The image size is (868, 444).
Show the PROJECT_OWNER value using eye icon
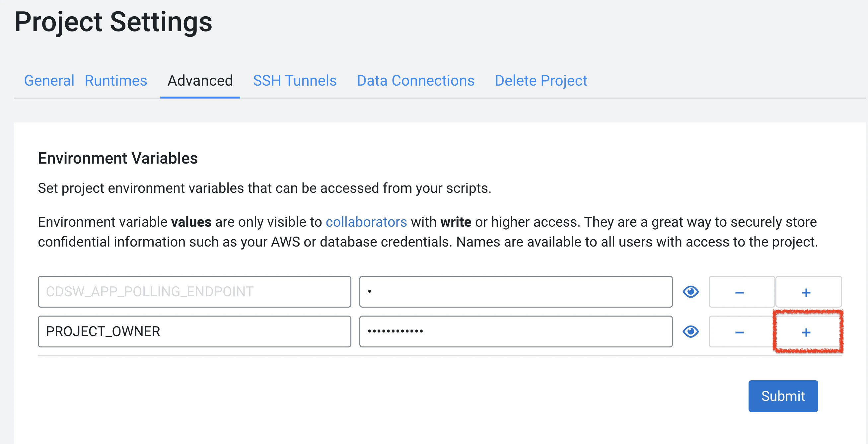tap(690, 332)
